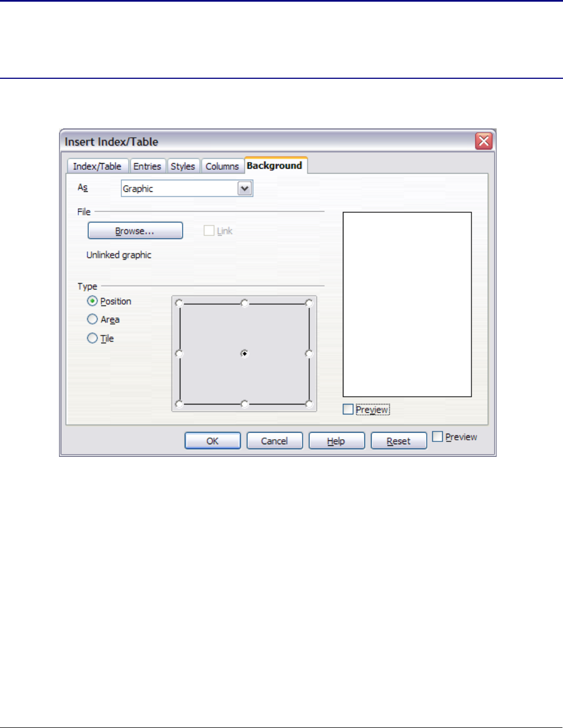Image resolution: width=563 pixels, height=728 pixels.
Task: Choose the center position anchor
Action: (244, 353)
